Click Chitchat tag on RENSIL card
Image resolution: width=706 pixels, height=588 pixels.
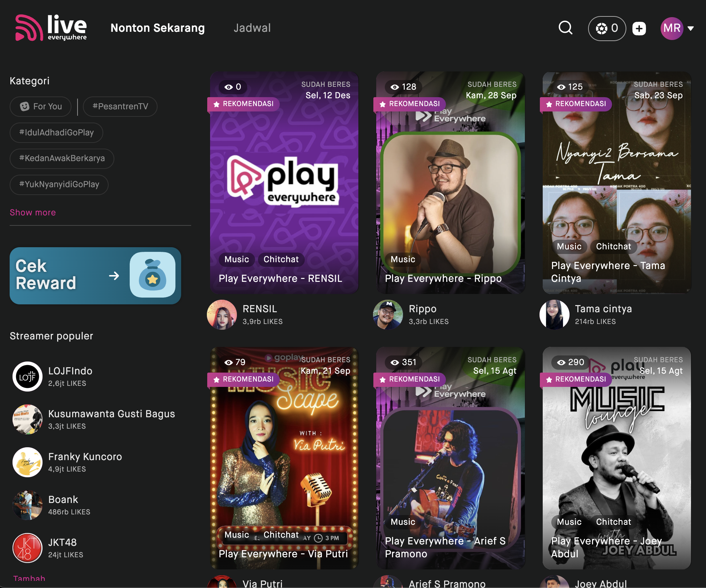pyautogui.click(x=281, y=259)
